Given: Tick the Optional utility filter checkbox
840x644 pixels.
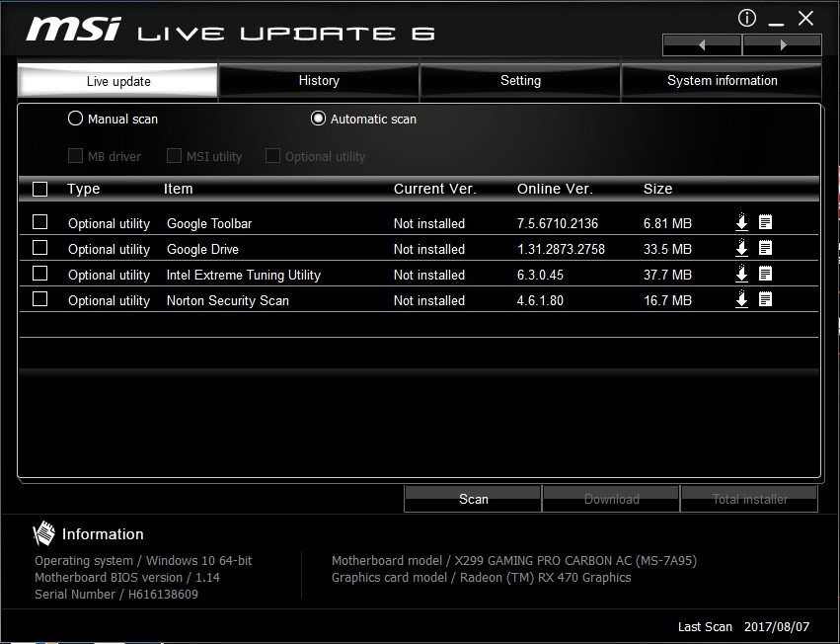Looking at the screenshot, I should pos(272,156).
